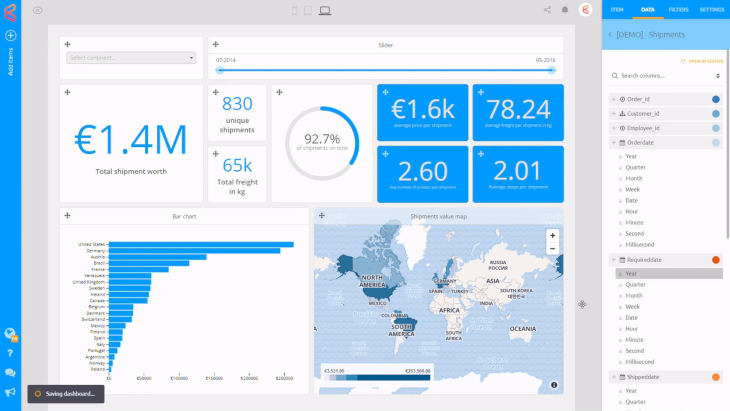Click the map color legend bar

377,377
